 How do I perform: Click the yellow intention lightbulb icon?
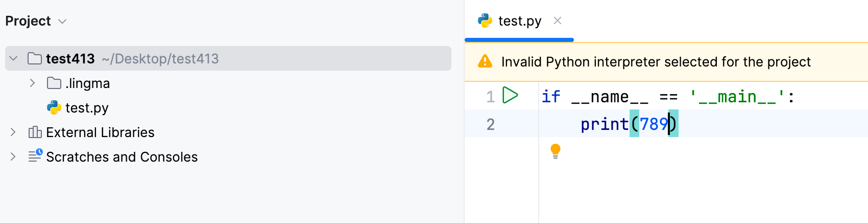pos(556,151)
